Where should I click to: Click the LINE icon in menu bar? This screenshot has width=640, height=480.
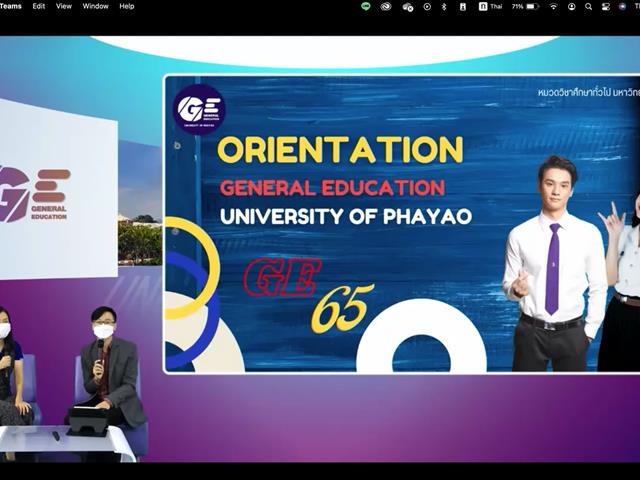click(366, 6)
